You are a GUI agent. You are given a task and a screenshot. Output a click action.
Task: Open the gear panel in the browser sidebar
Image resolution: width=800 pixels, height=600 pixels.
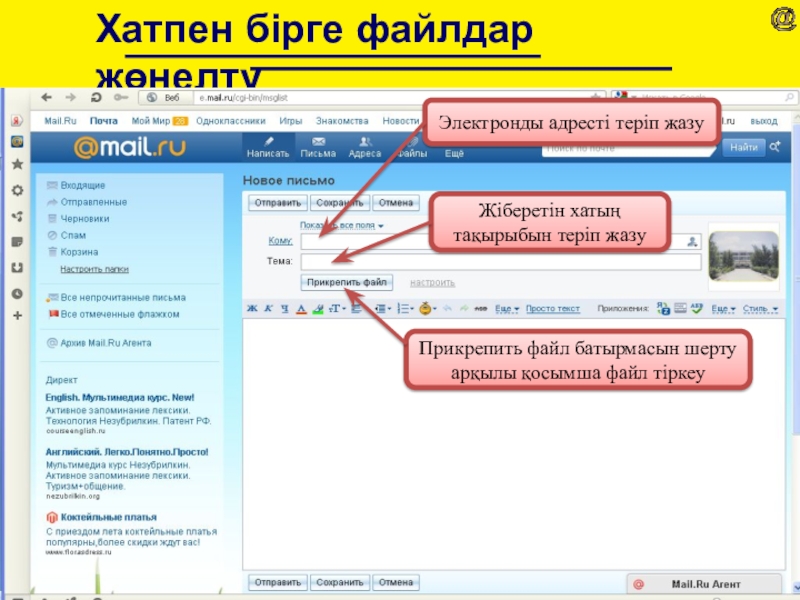click(17, 190)
